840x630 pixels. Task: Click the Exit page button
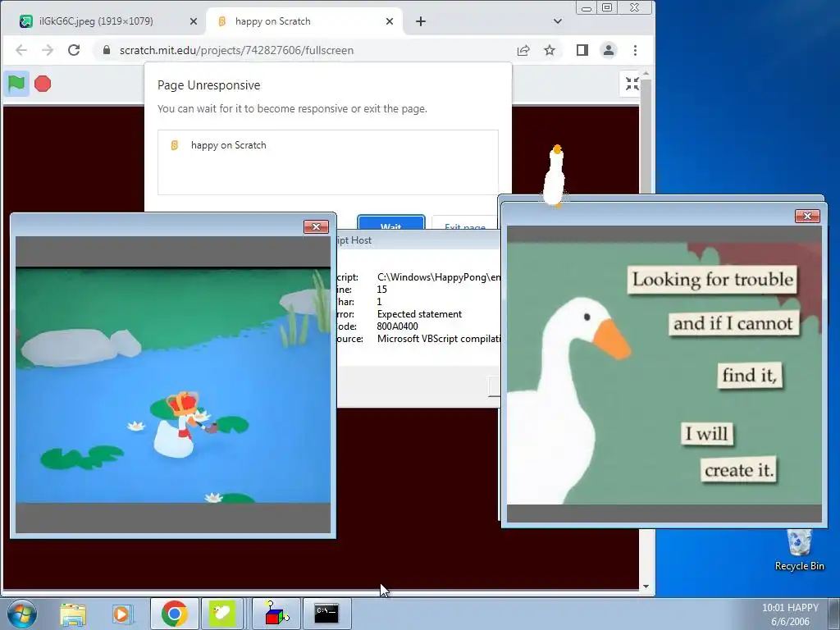coord(464,222)
